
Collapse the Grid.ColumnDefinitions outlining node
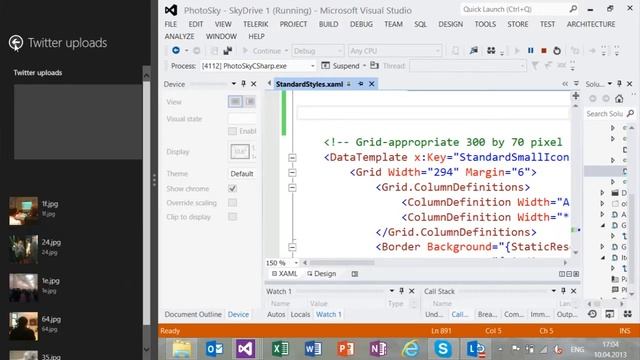pyautogui.click(x=292, y=188)
